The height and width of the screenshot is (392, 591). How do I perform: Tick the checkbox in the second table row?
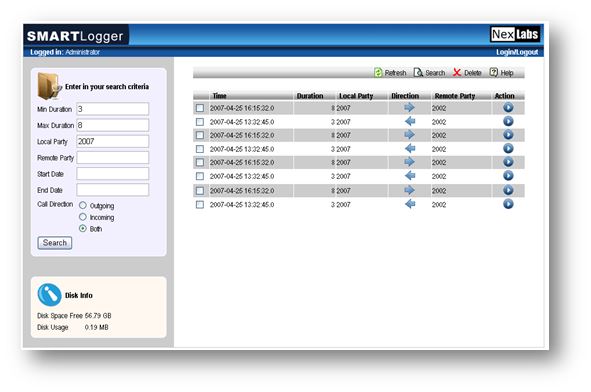click(x=200, y=122)
